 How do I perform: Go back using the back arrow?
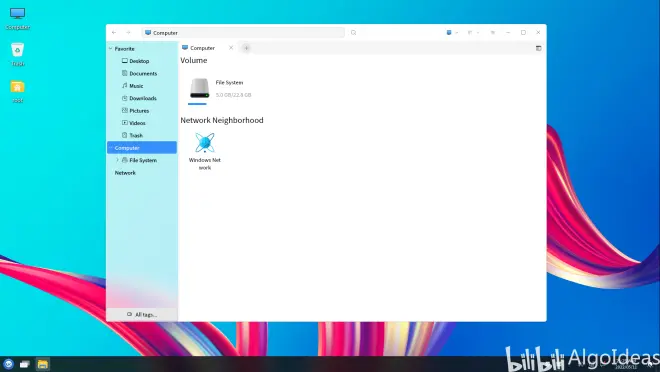114,32
